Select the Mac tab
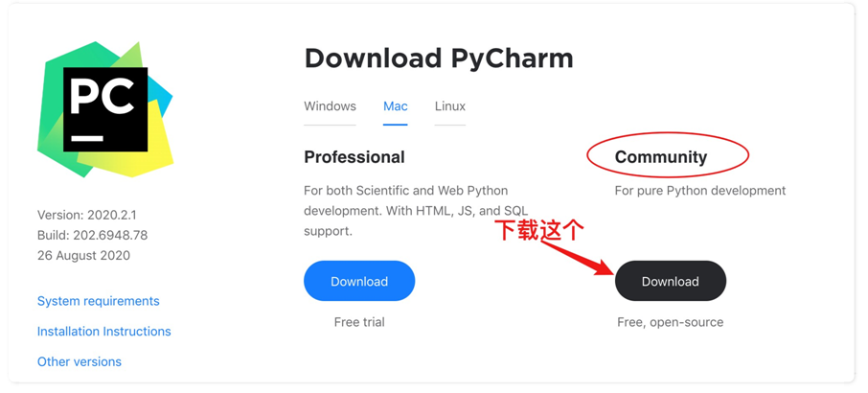The height and width of the screenshot is (393, 868). coord(396,105)
